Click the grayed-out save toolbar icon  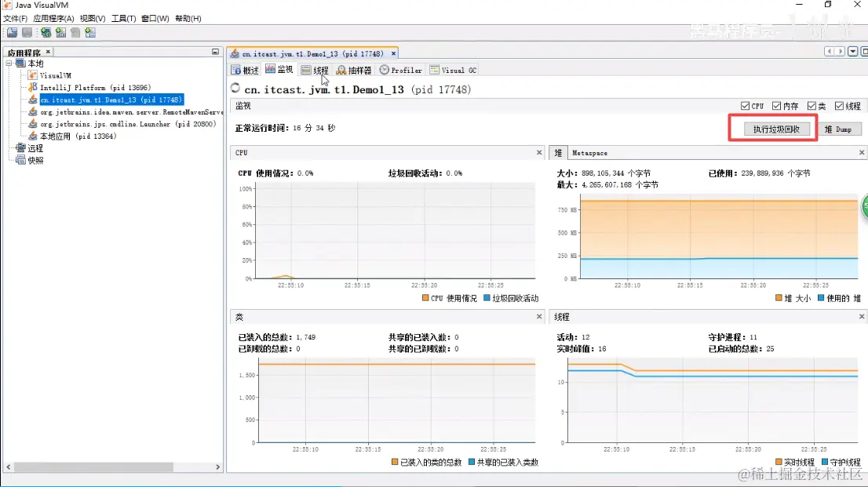27,33
